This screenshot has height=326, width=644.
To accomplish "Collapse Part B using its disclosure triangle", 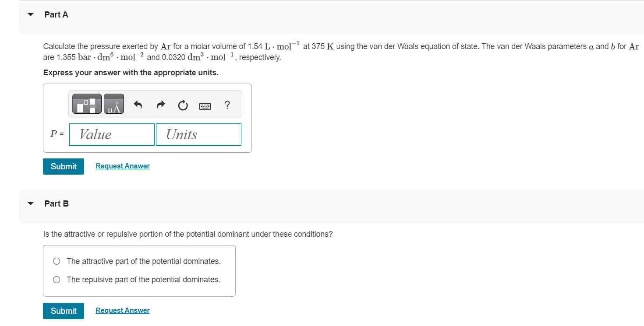I will 30,203.
